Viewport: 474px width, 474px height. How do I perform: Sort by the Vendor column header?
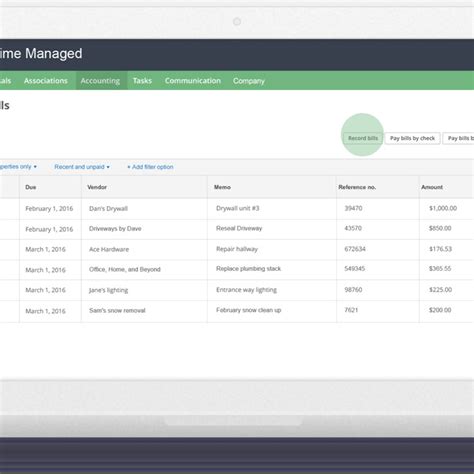point(97,187)
